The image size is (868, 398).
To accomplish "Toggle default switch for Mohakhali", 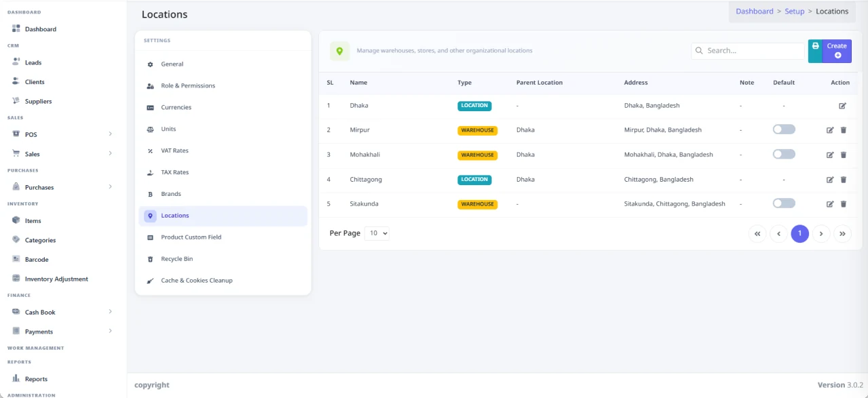I will coord(784,154).
